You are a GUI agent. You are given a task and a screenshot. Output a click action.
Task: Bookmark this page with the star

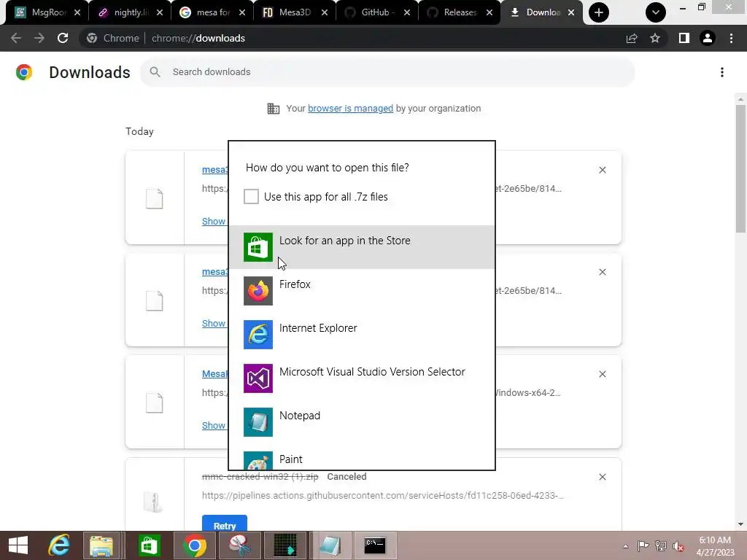[x=655, y=38]
